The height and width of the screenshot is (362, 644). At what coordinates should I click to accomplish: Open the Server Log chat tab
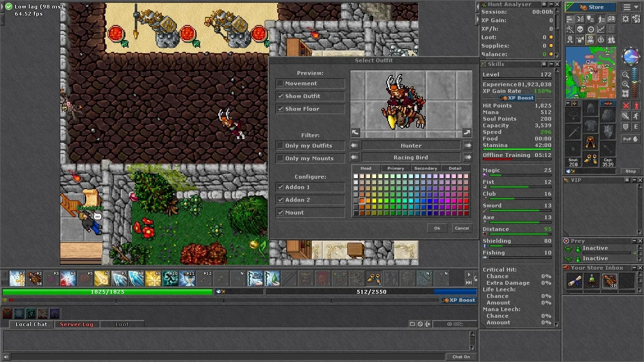coord(76,324)
